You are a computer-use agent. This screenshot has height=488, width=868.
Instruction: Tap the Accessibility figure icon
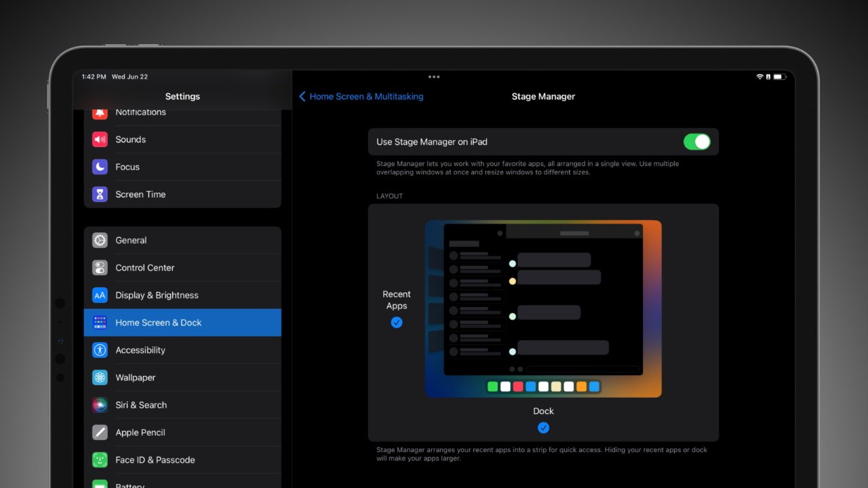100,350
